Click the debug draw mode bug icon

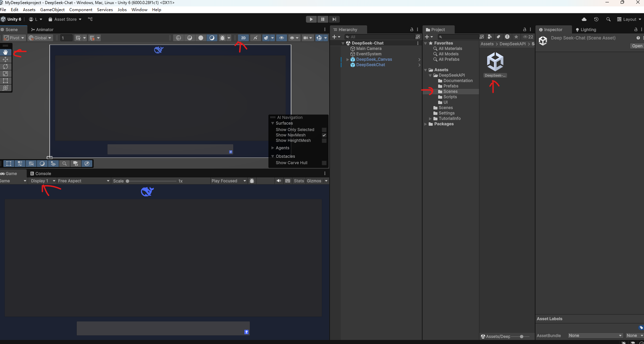tap(222, 38)
